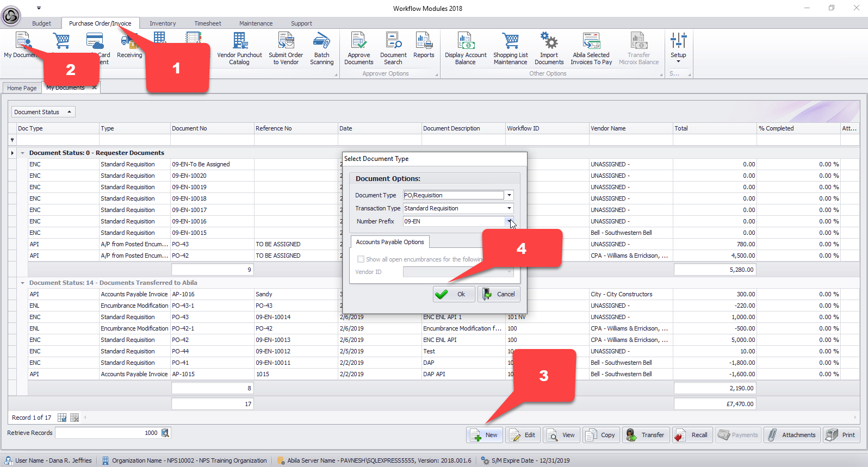Collapse Document Status 0 group
Image resolution: width=868 pixels, height=467 pixels.
pyautogui.click(x=23, y=153)
